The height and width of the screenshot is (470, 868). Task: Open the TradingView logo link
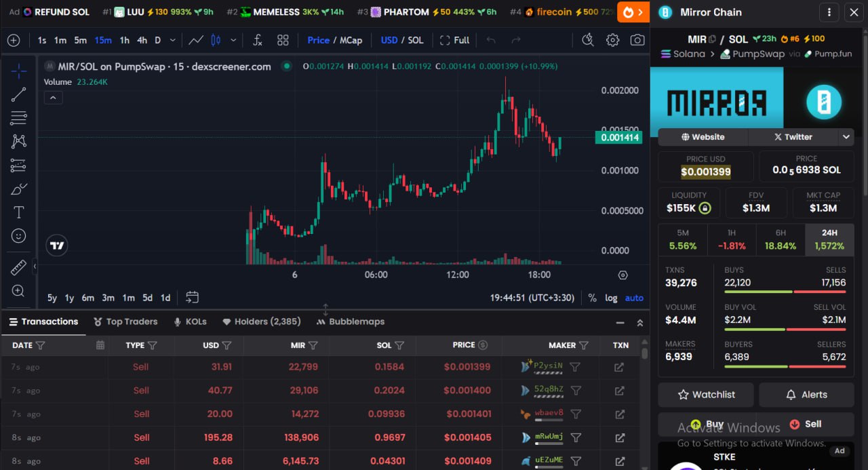click(x=58, y=246)
